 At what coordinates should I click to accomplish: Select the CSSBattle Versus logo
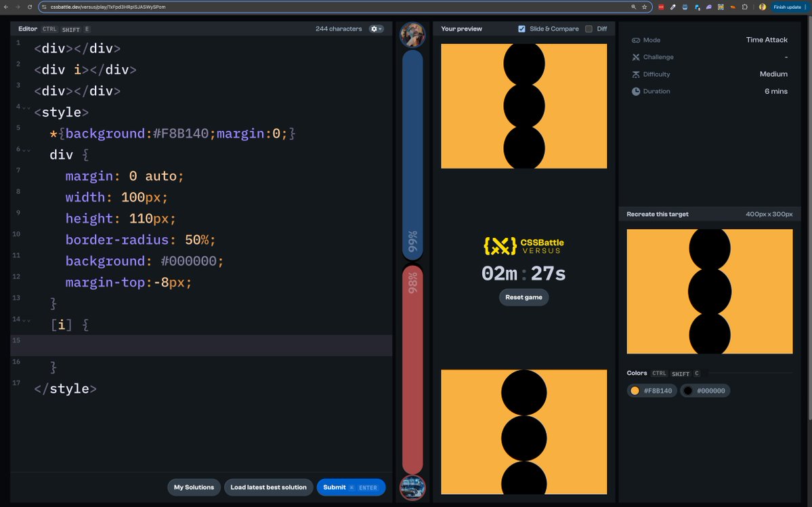coord(523,245)
